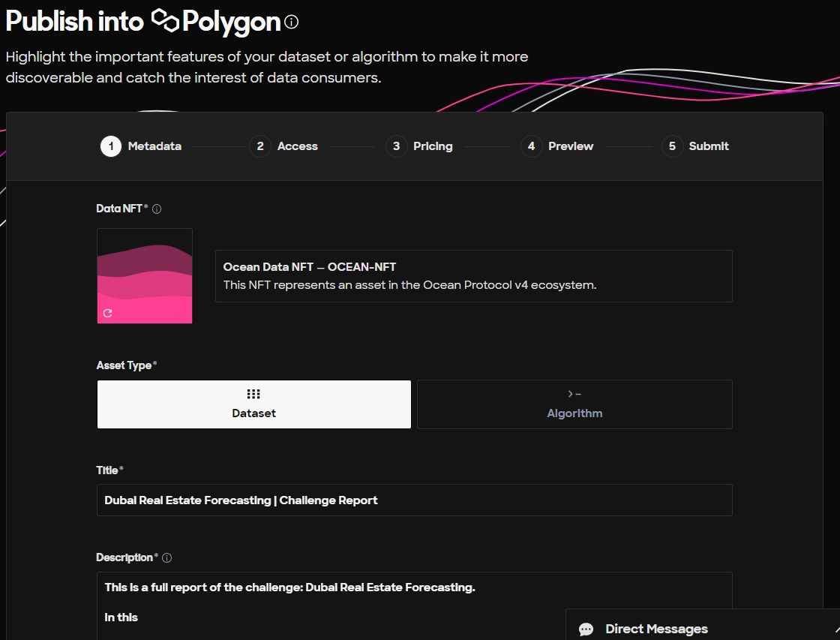
Task: Select Dataset asset type
Action: click(254, 404)
